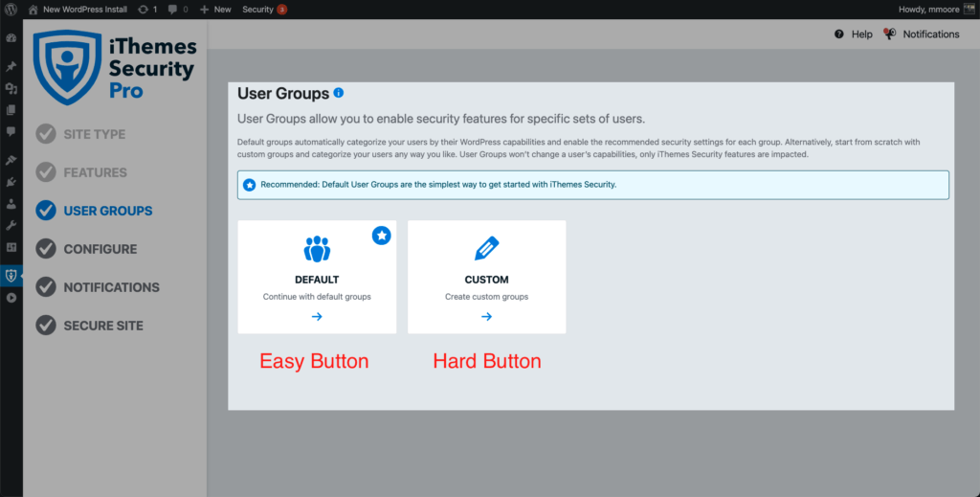The image size is (980, 497).
Task: Click the home icon in the admin bar
Action: point(33,10)
